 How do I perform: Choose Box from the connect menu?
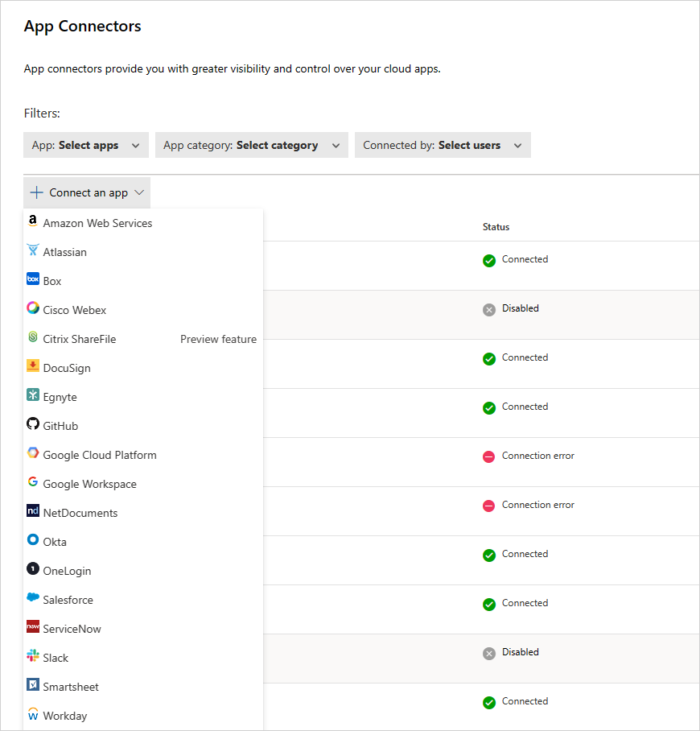pyautogui.click(x=32, y=280)
